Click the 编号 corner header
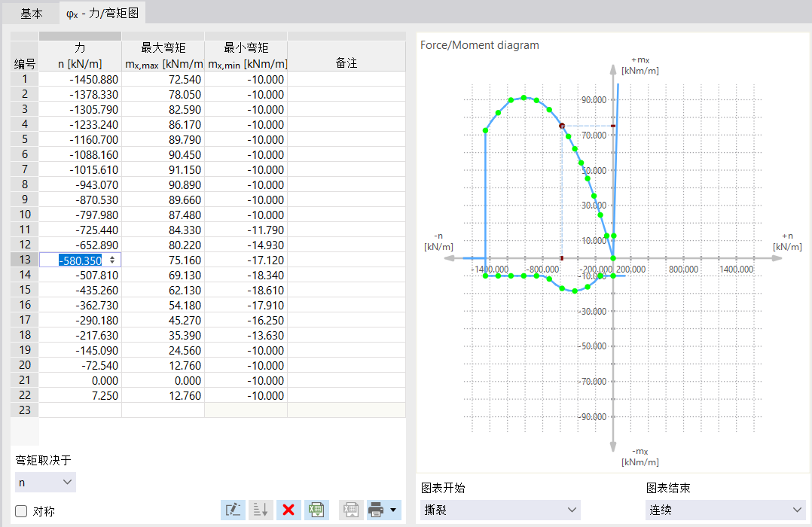 [x=24, y=56]
